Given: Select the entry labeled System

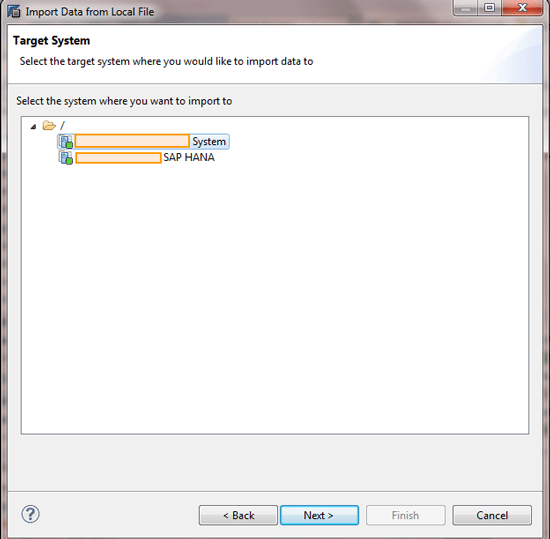Looking at the screenshot, I should click(x=143, y=141).
